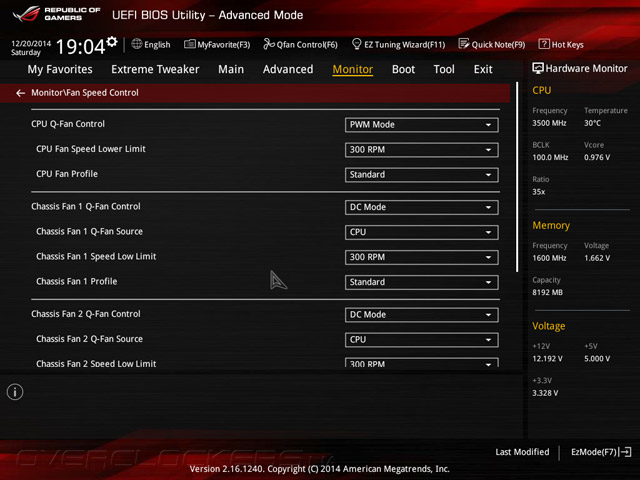
Task: Click the Hot Keys question mark icon
Action: coord(544,44)
